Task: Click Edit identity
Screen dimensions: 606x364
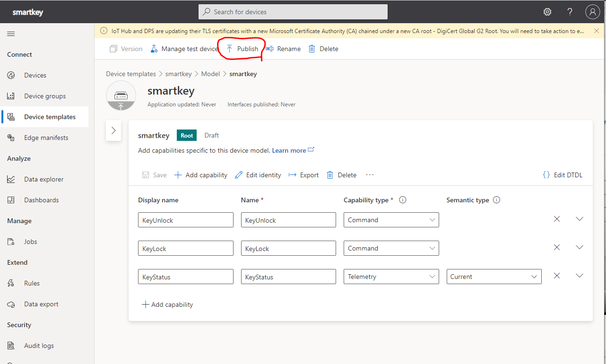Action: coord(258,175)
